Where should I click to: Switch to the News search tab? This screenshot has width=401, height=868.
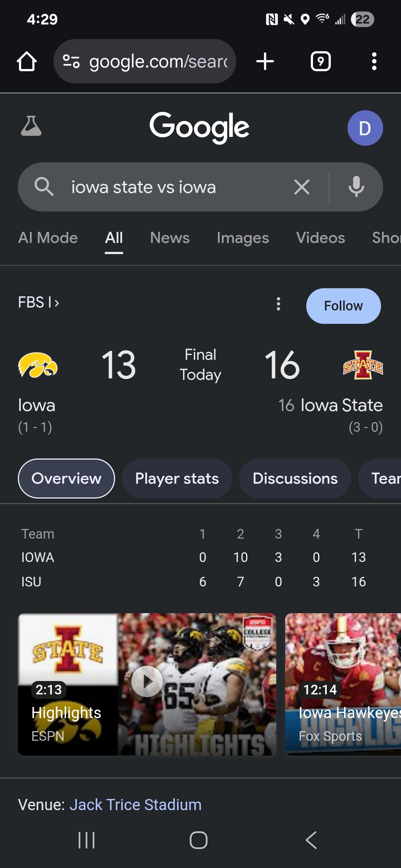click(x=170, y=238)
